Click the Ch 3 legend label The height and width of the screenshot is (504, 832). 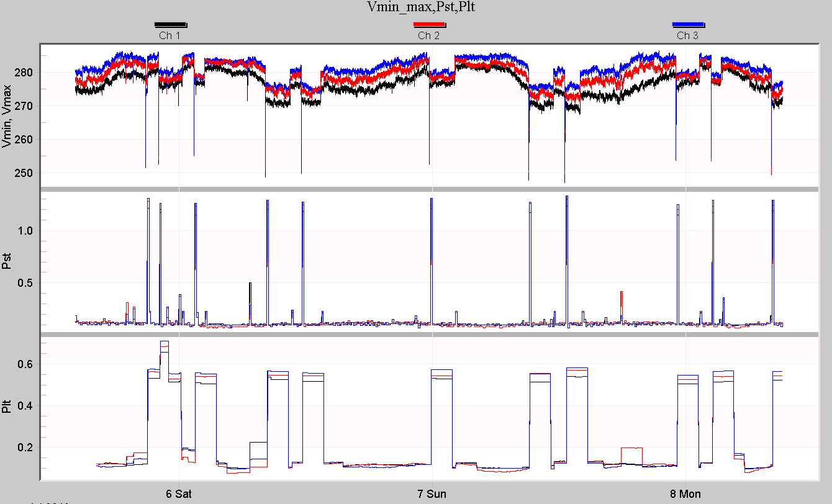coord(689,35)
